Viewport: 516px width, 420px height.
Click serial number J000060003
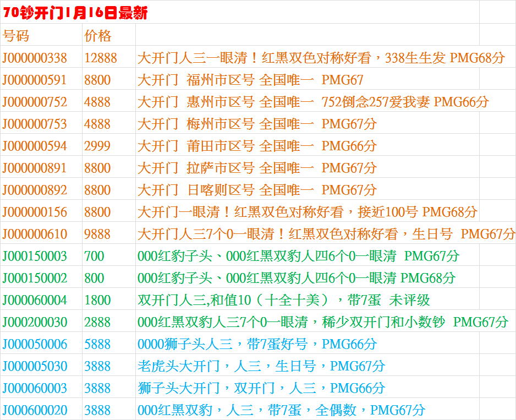coord(35,389)
